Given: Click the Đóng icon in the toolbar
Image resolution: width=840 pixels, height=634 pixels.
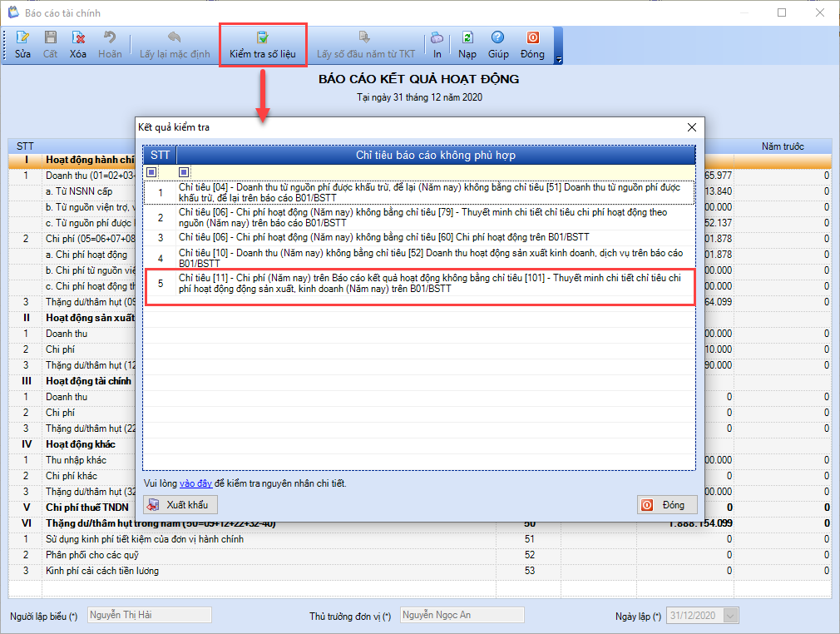Looking at the screenshot, I should click(x=532, y=37).
